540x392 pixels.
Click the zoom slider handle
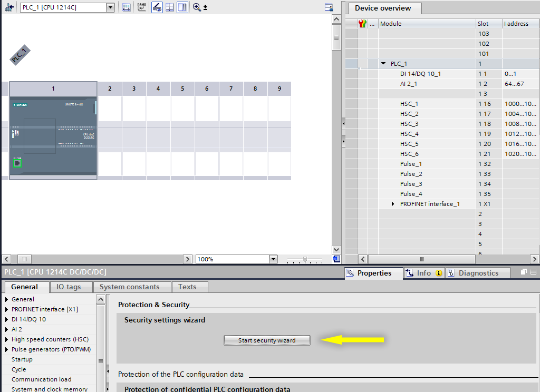[304, 259]
